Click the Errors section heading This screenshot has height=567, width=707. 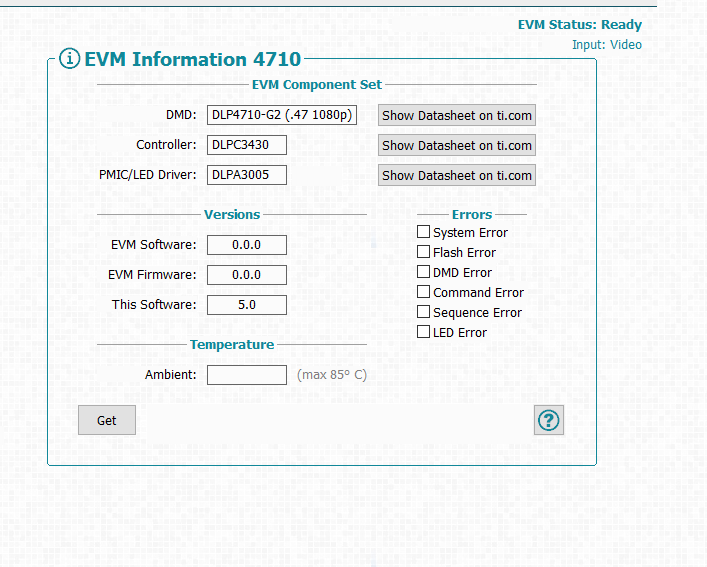tap(472, 215)
